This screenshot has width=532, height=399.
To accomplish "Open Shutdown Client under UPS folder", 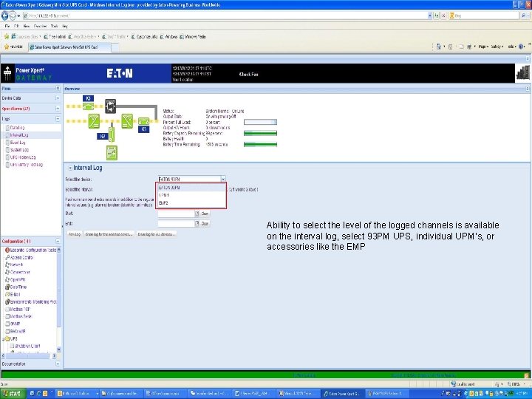I will coord(25,346).
